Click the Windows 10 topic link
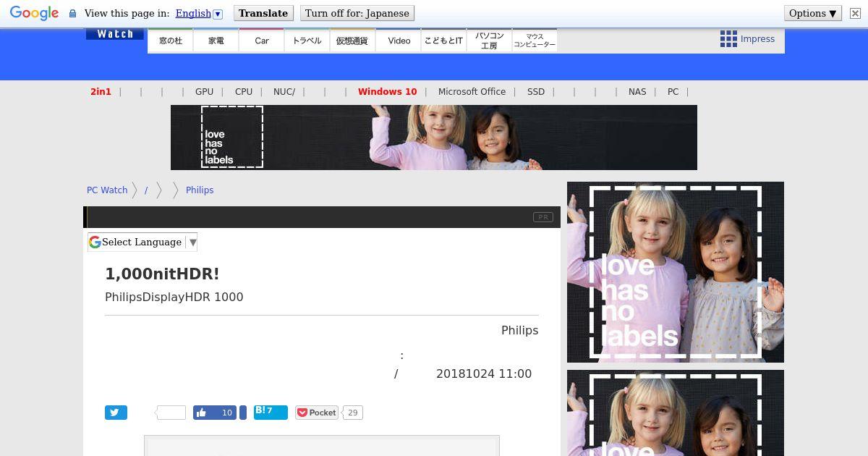The image size is (868, 456). [x=387, y=92]
